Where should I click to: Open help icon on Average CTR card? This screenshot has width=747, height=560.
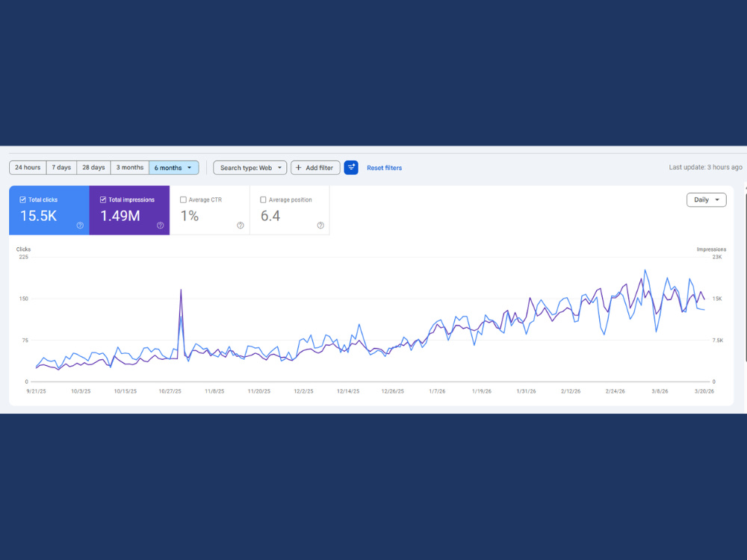241,225
